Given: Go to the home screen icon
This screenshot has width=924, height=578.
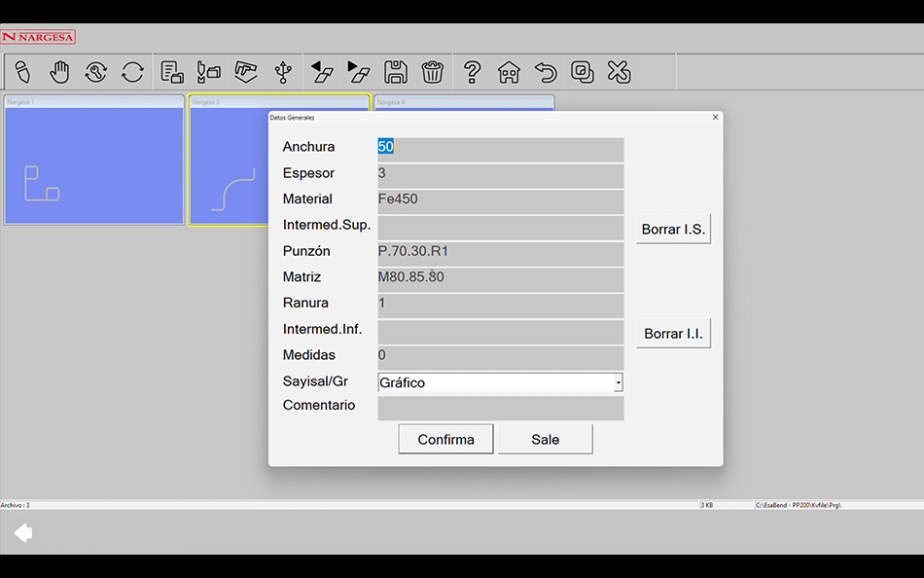Looking at the screenshot, I should (509, 72).
